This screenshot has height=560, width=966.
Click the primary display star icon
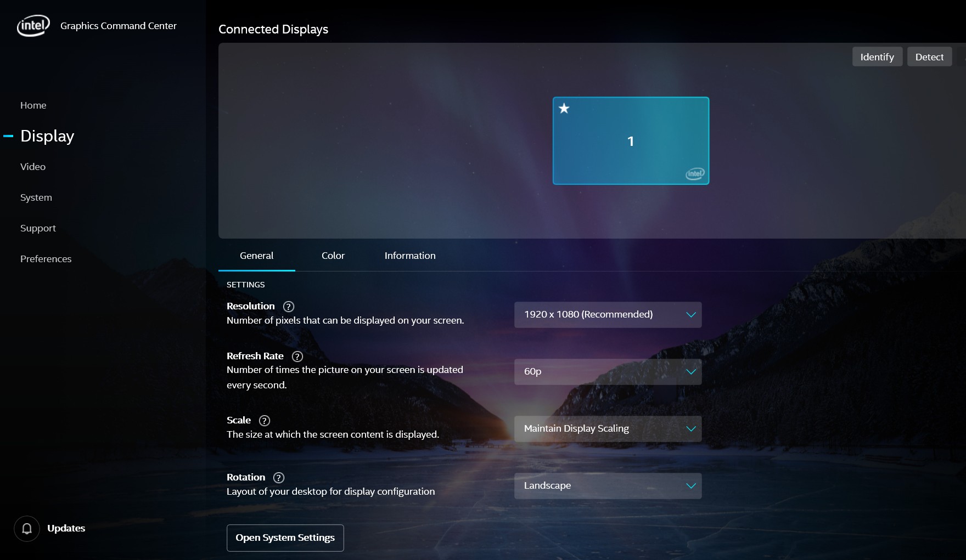[564, 108]
